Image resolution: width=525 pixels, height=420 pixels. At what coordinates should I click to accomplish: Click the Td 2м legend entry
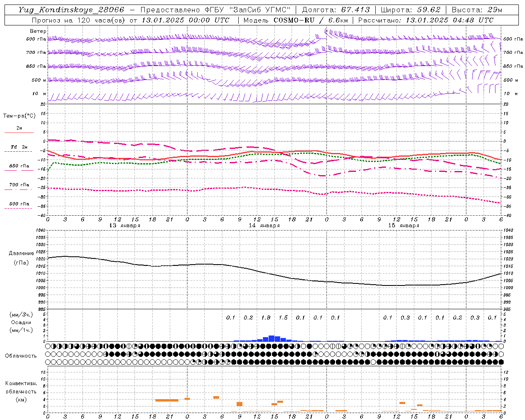19,147
